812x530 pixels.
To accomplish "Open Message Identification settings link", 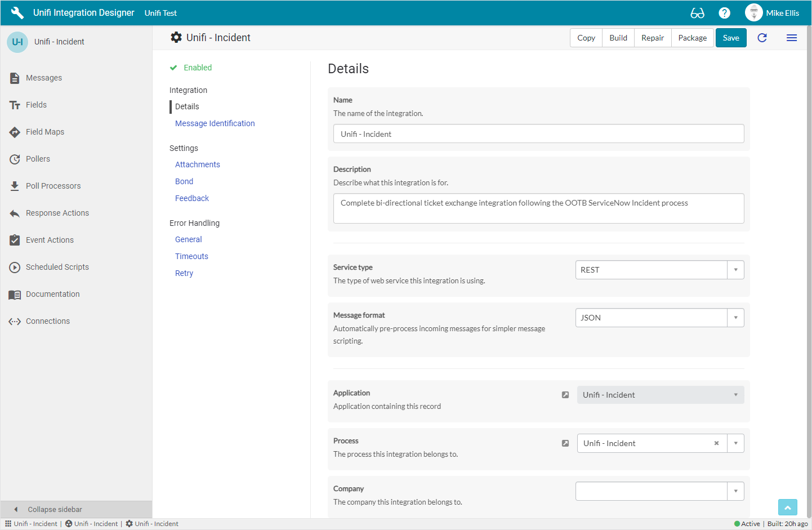I will pyautogui.click(x=215, y=123).
